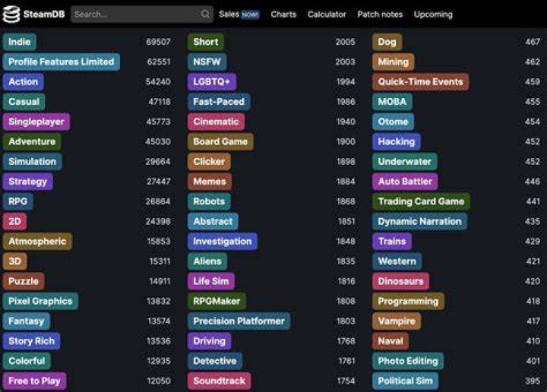Click the SteamDB logo icon
This screenshot has height=392, width=547.
[11, 14]
